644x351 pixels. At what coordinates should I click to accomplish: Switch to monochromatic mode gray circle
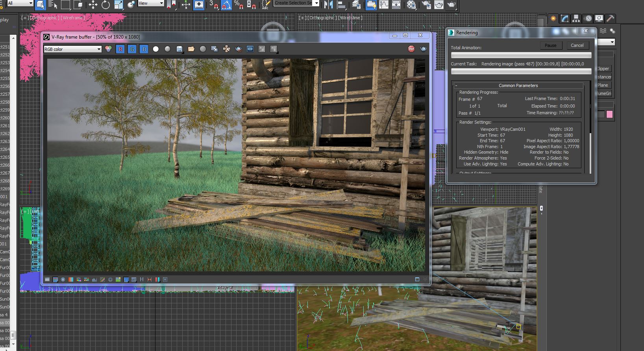[x=168, y=49]
